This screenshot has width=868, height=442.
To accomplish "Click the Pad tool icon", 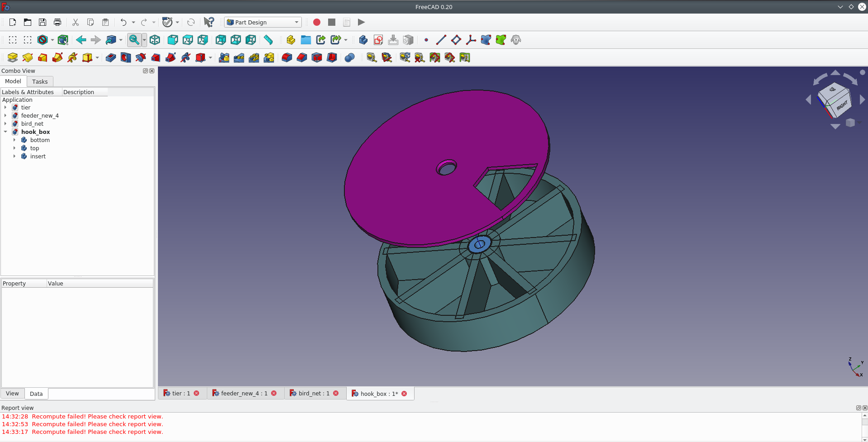I will [13, 57].
